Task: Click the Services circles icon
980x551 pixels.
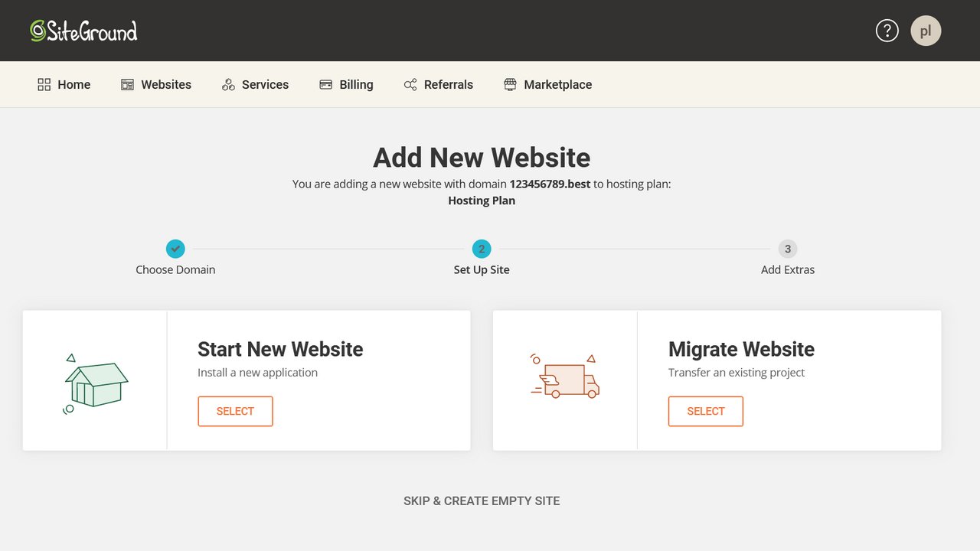Action: 228,85
